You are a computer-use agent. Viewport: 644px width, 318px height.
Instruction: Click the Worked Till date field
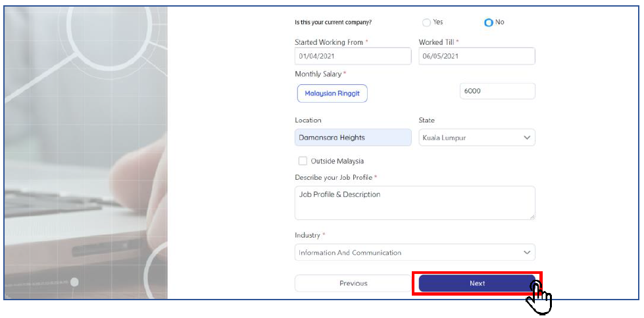coord(477,56)
